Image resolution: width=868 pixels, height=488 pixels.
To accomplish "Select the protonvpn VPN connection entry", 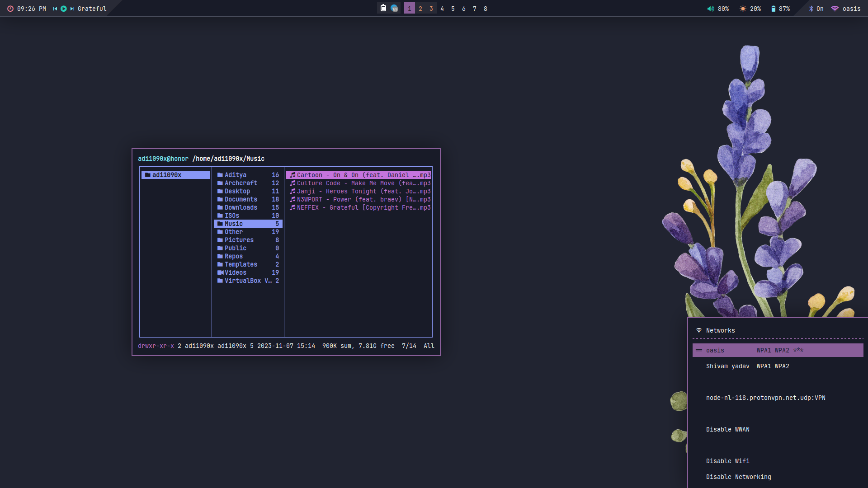I will pos(765,398).
